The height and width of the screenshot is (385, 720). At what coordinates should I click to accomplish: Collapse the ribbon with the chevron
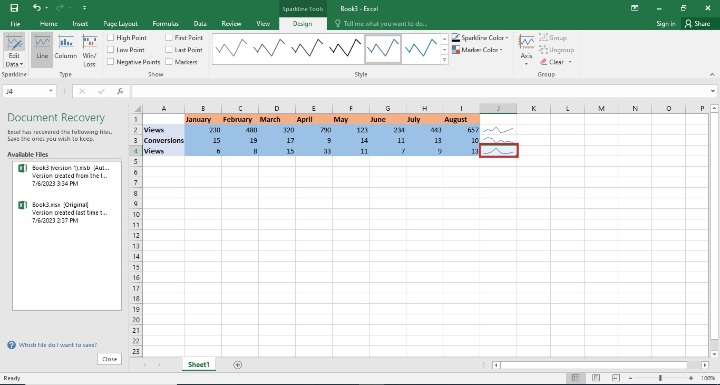click(712, 74)
